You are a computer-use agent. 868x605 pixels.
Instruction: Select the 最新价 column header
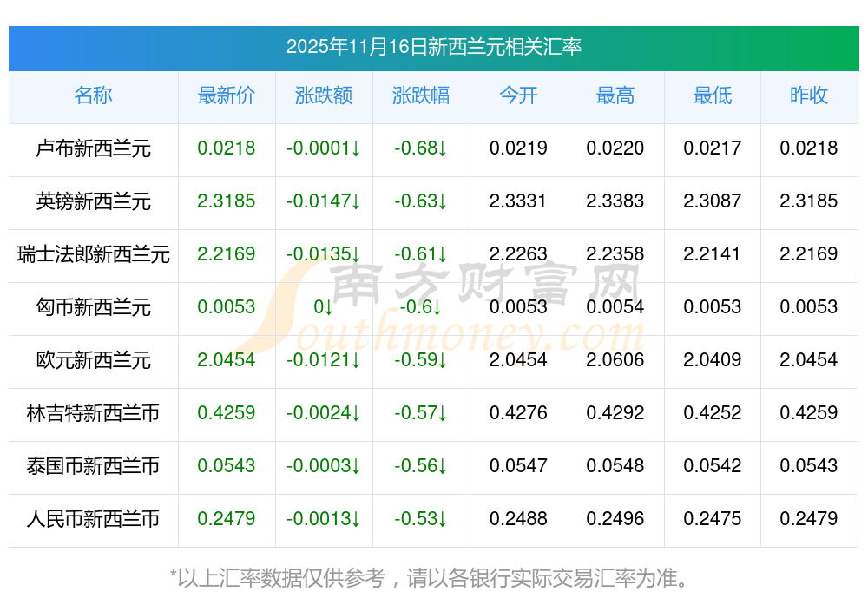(226, 95)
